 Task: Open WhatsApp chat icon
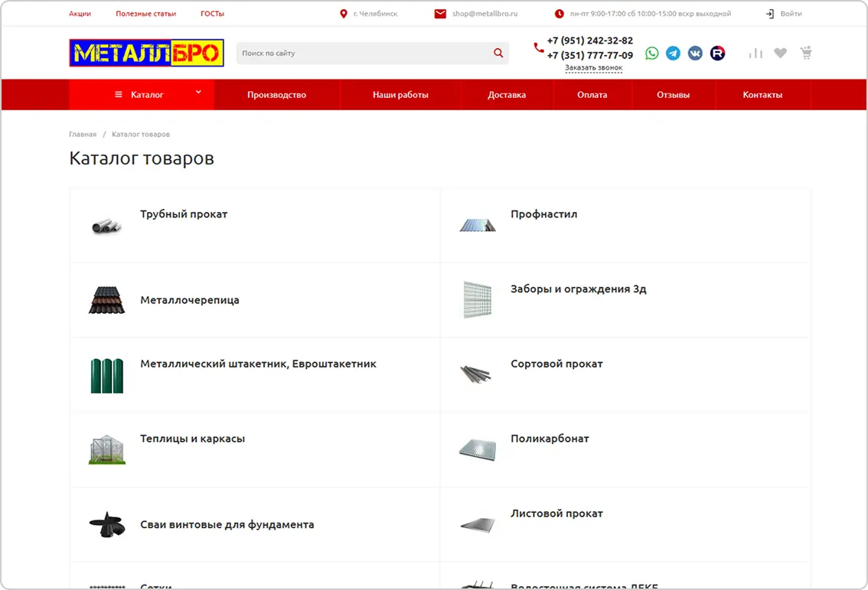651,53
